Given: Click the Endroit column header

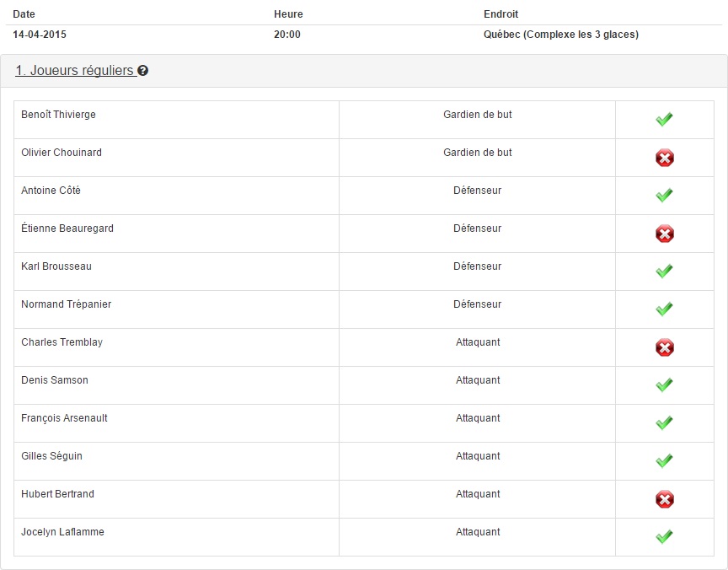Looking at the screenshot, I should tap(500, 14).
